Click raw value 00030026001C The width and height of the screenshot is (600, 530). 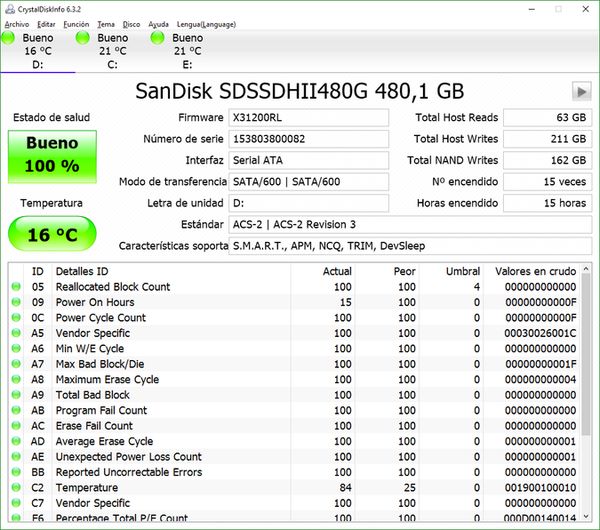coord(540,333)
